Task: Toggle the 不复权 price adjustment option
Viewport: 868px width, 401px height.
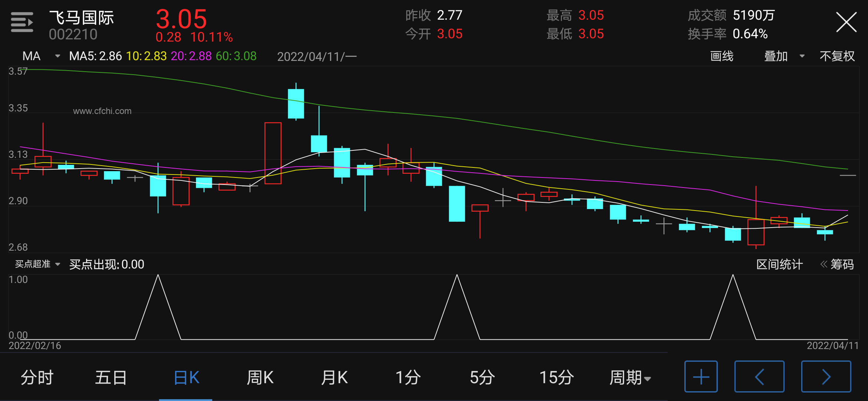Action: coord(837,56)
